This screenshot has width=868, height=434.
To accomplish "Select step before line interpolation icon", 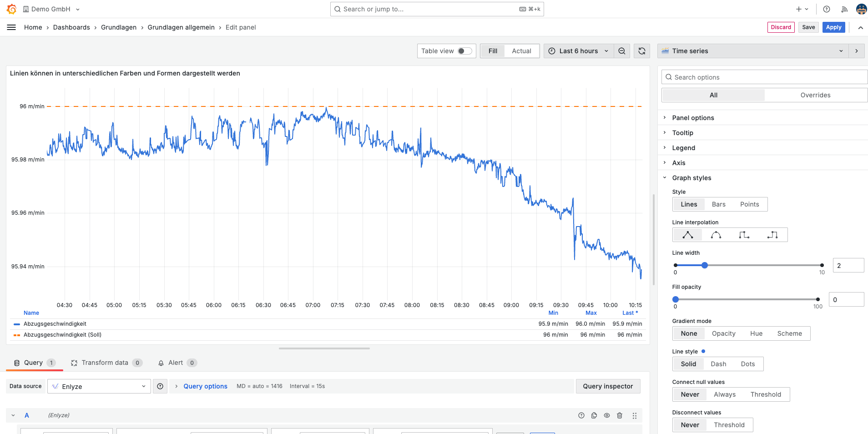I will click(x=744, y=235).
